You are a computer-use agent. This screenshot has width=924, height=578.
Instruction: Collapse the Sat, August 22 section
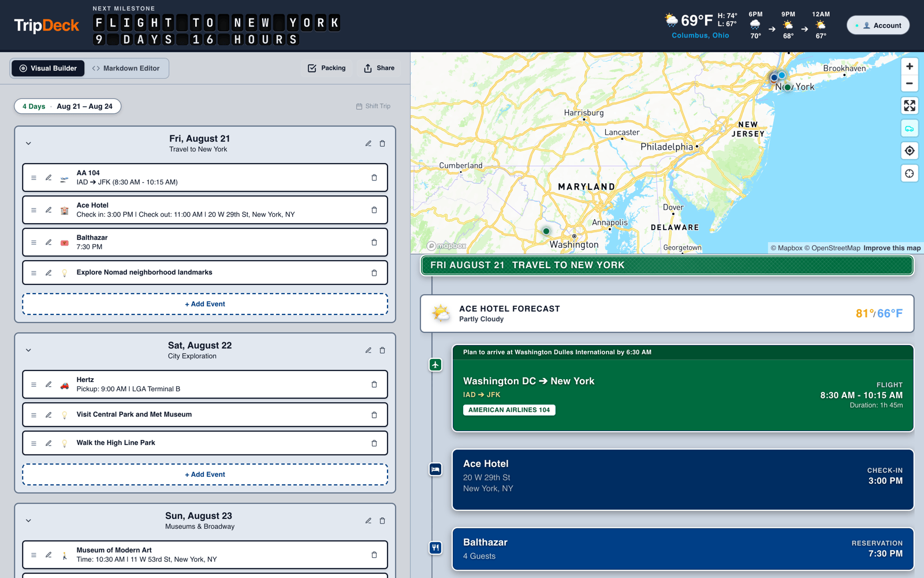click(x=28, y=350)
